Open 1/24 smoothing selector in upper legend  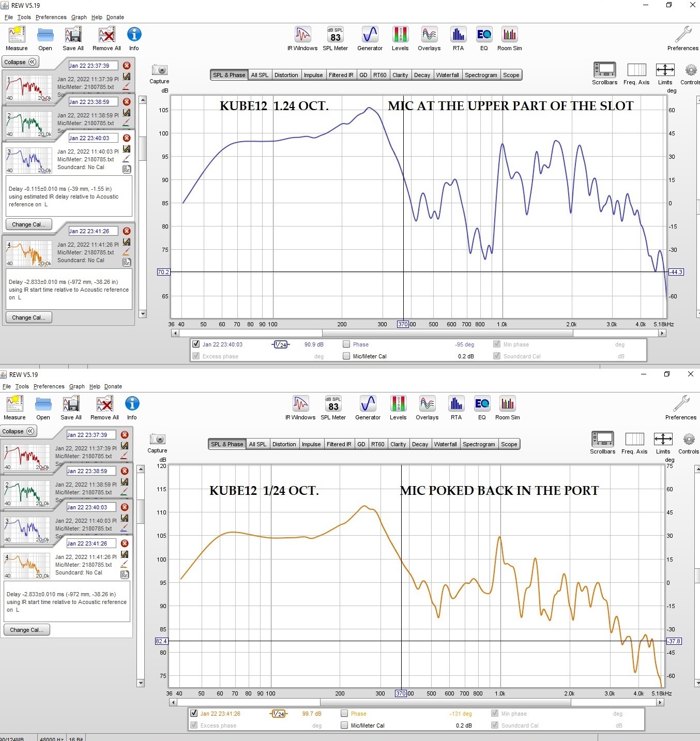click(x=281, y=344)
